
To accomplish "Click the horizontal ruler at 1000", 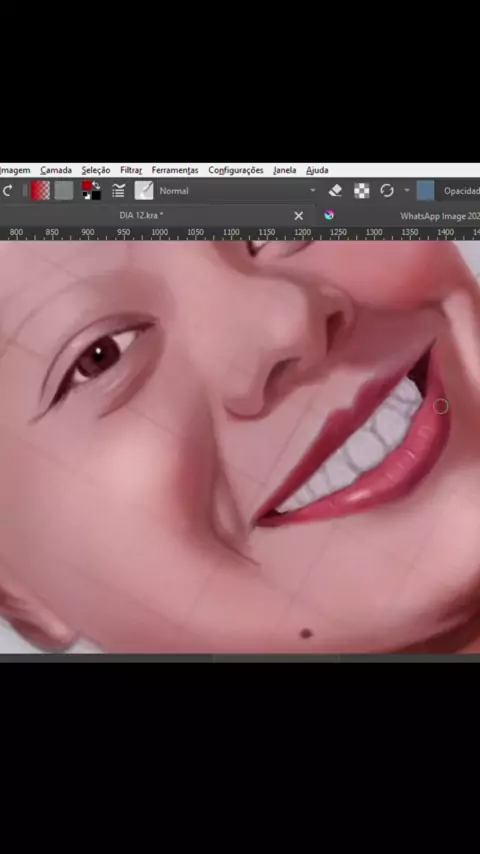I will click(160, 233).
